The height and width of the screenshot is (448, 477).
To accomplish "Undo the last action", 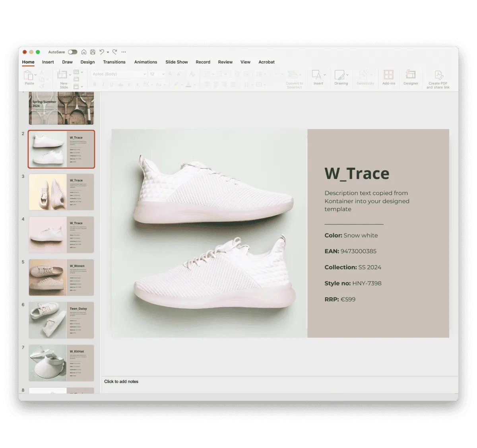I will (102, 52).
